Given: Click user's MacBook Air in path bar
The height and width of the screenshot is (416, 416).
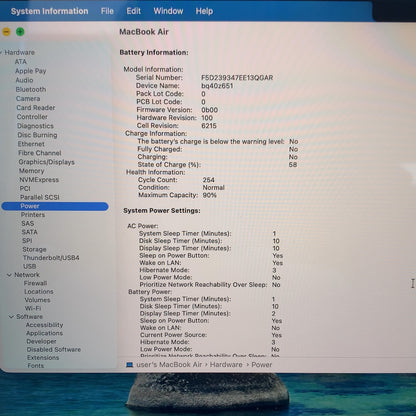Looking at the screenshot, I should click(x=169, y=365).
